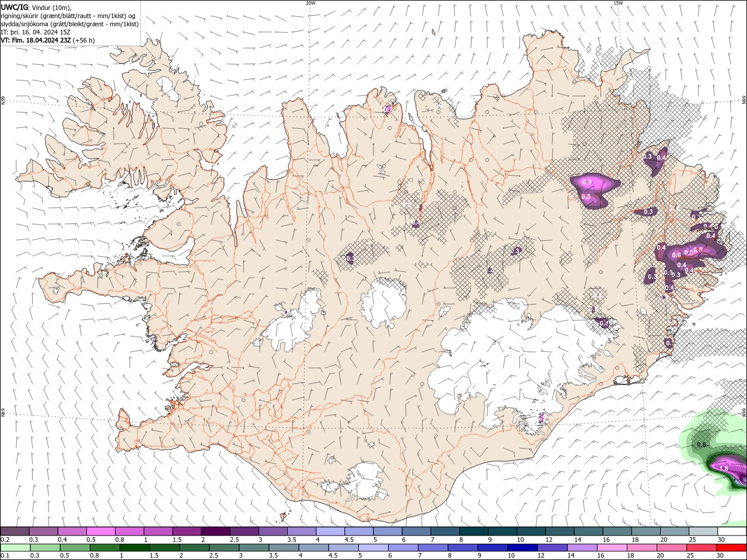Click the 'UWC/IG: Vindur (10m),' title line
This screenshot has width=747, height=560.
36,7
